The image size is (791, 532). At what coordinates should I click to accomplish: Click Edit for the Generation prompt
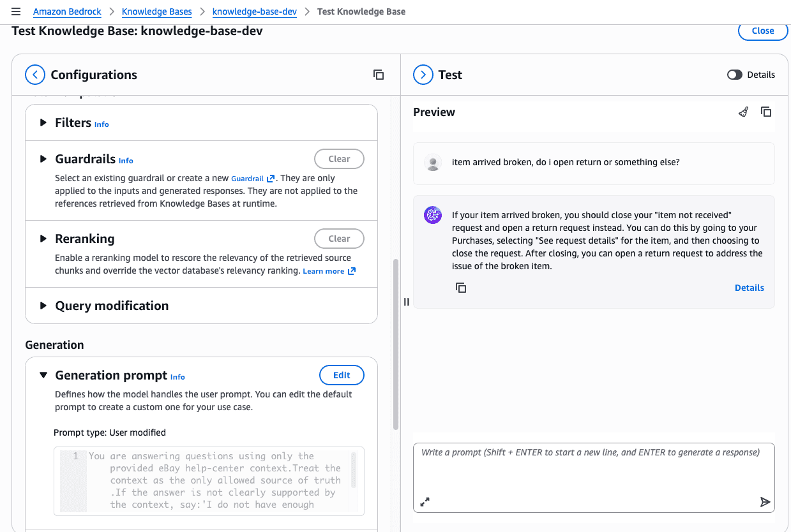coord(342,375)
